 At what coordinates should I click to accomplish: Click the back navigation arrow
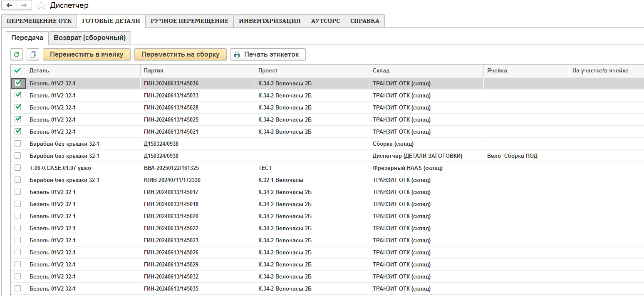9,5
